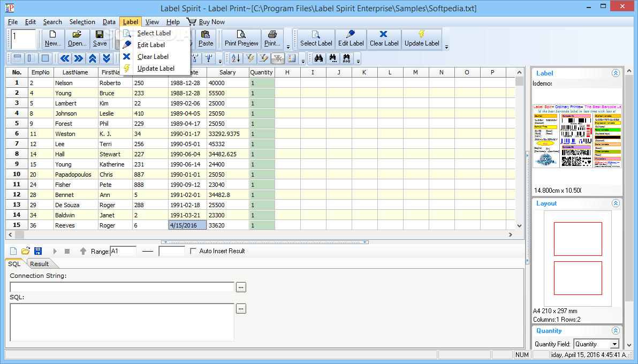Open Print Preview from the toolbar
The width and height of the screenshot is (638, 364).
[x=241, y=39]
